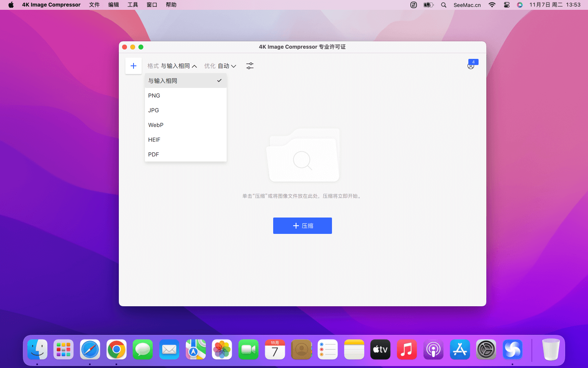Screen dimensions: 588x368
Task: Click the plus add-images toolbar icon
Action: pyautogui.click(x=133, y=66)
